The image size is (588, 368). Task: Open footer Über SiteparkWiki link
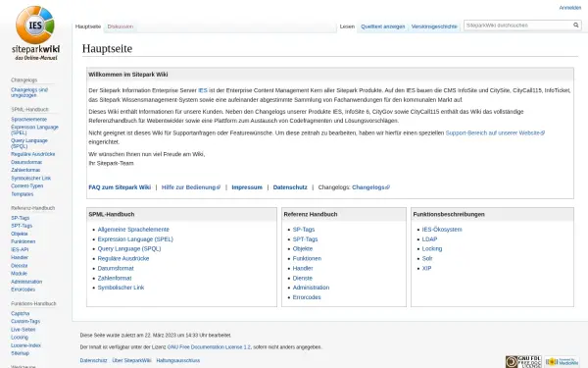point(131,360)
